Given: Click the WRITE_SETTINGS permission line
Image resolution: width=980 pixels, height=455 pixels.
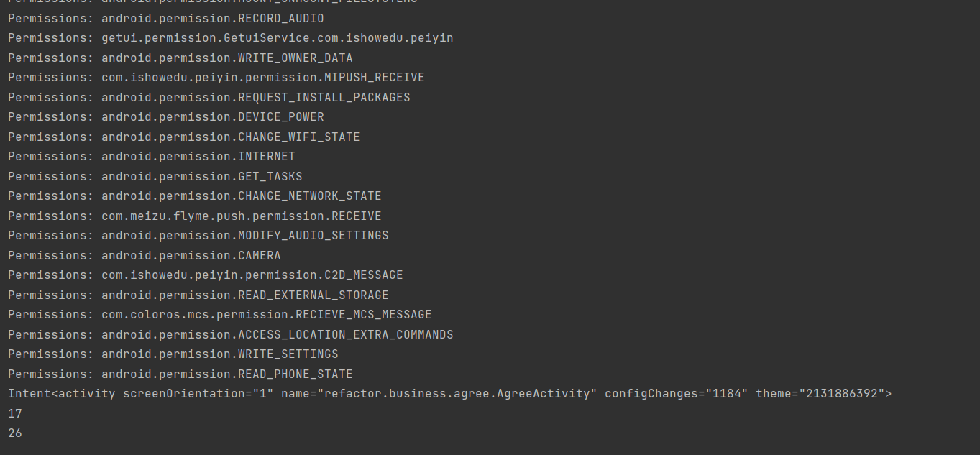Looking at the screenshot, I should coord(173,354).
